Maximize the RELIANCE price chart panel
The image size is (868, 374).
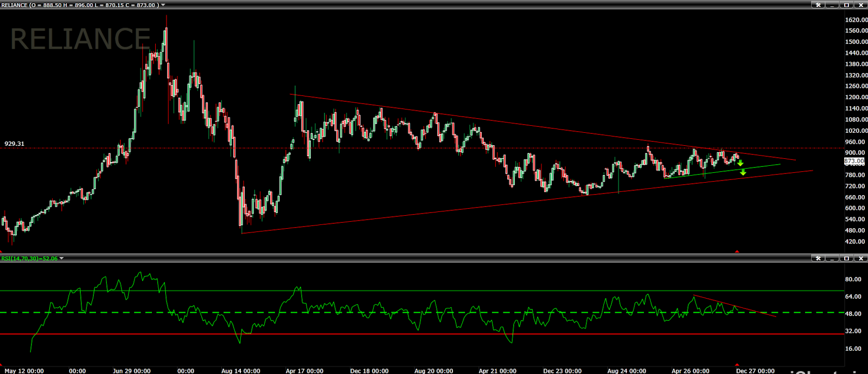[846, 5]
